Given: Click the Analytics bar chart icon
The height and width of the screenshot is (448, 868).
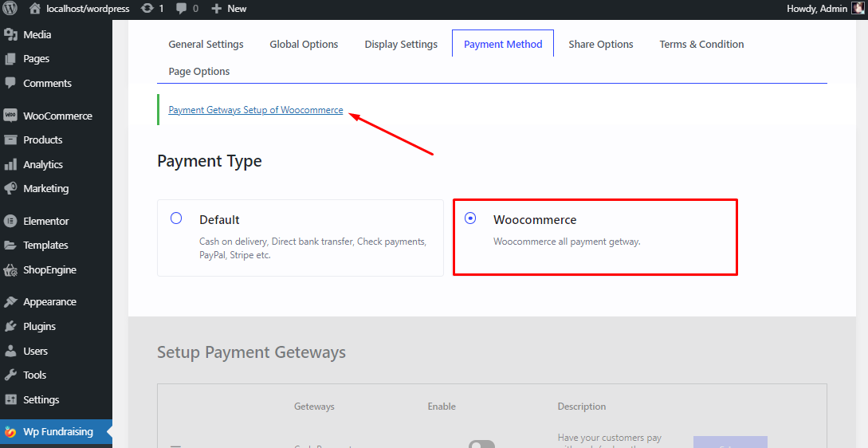Looking at the screenshot, I should click(x=10, y=164).
